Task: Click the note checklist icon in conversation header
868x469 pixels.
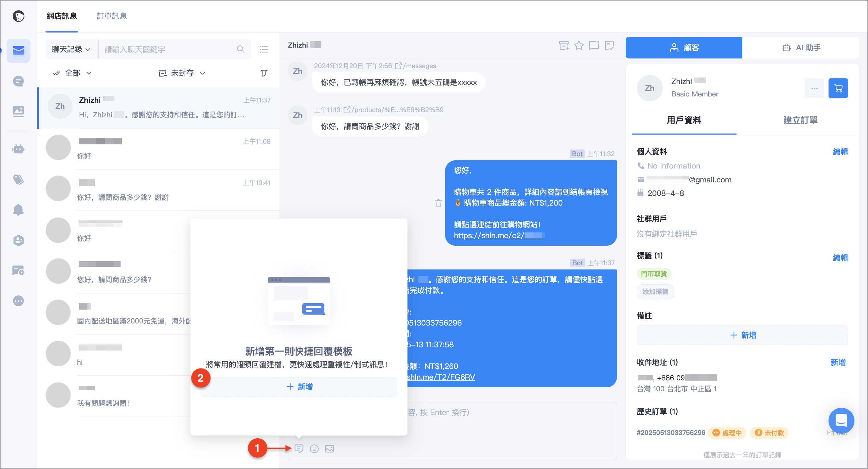Action: tap(609, 46)
